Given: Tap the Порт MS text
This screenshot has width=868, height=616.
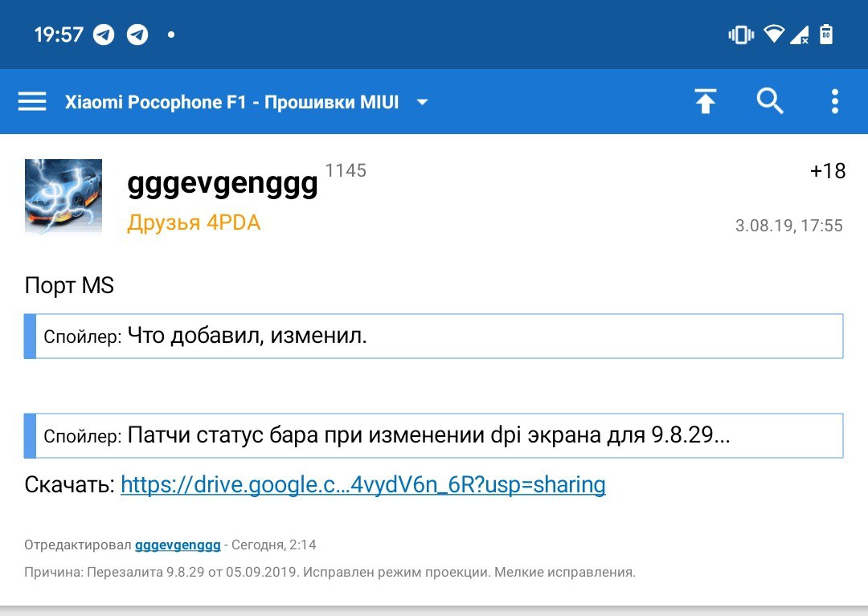Looking at the screenshot, I should pyautogui.click(x=69, y=286).
